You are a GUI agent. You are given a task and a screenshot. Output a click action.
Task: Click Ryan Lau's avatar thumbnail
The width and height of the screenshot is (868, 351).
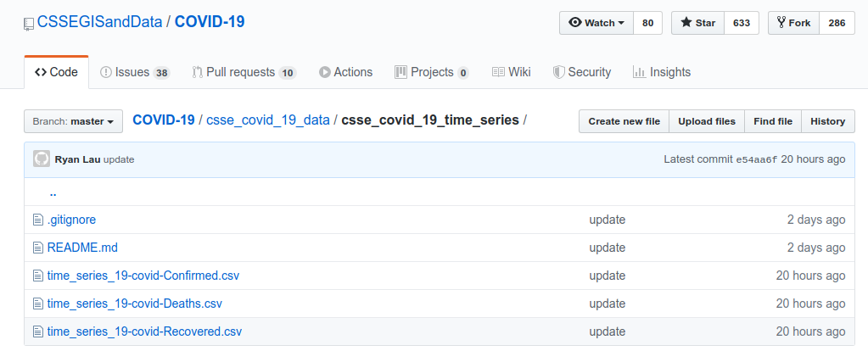(42, 159)
